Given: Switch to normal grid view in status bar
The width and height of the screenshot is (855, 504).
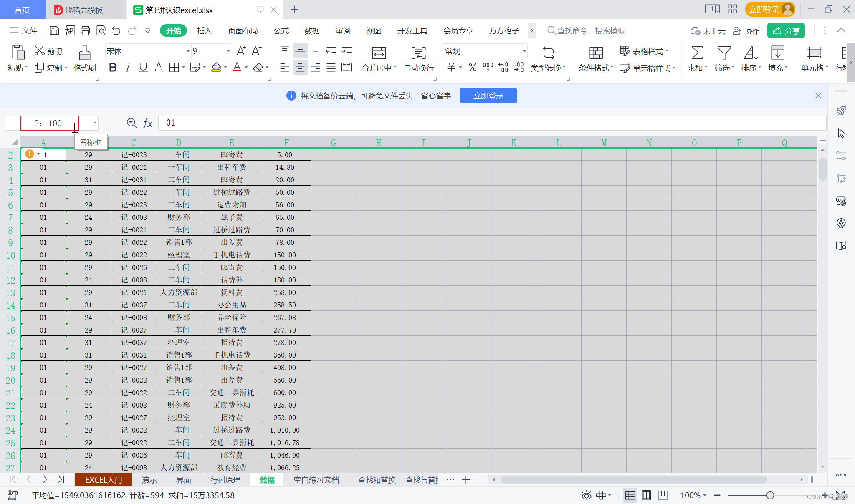Looking at the screenshot, I should point(630,495).
